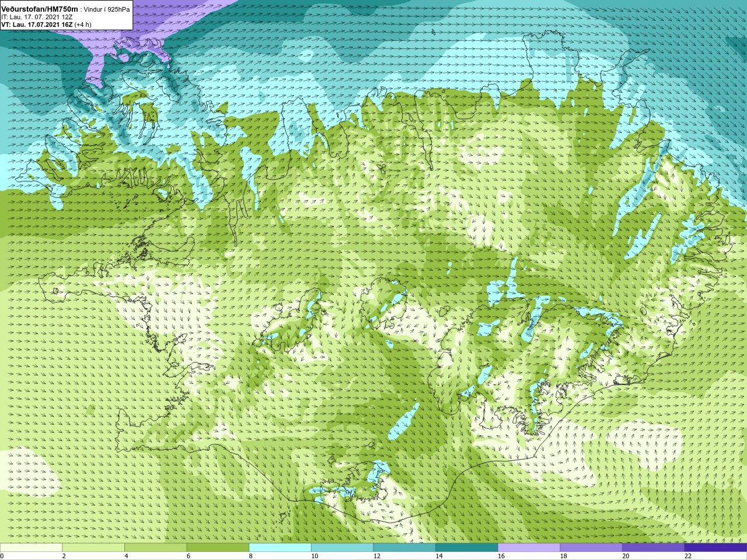Click the VT: Lau. 17.07.2021 16Z line
The height and width of the screenshot is (560, 747).
[x=37, y=24]
